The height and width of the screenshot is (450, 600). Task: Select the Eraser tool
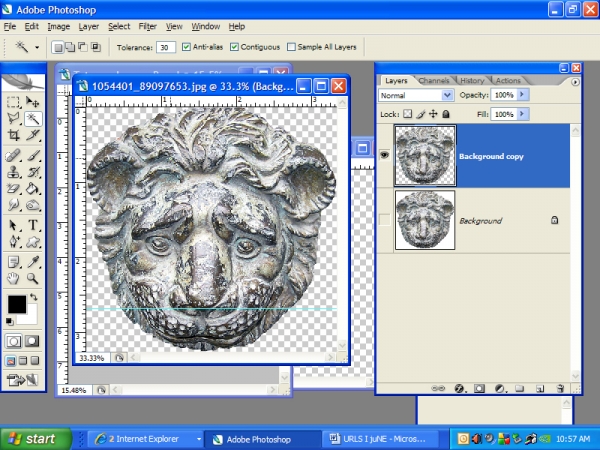coord(13,189)
